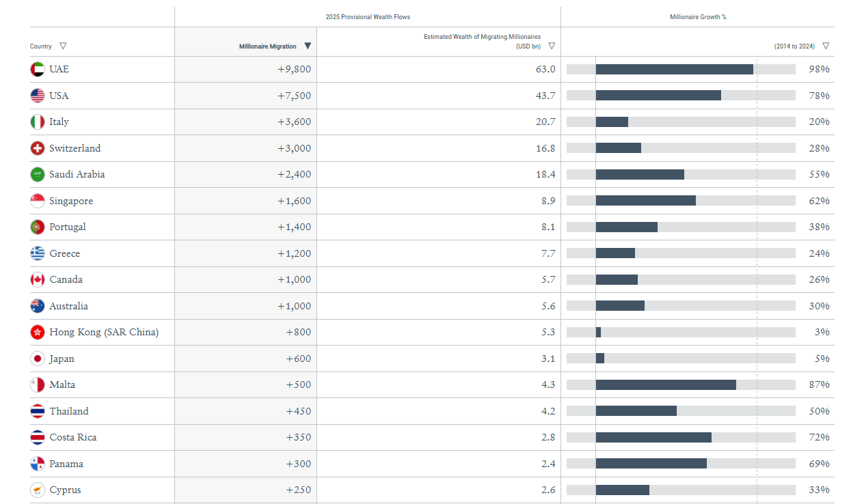Image resolution: width=864 pixels, height=504 pixels.
Task: Click the Cyprus flag icon
Action: pyautogui.click(x=38, y=490)
